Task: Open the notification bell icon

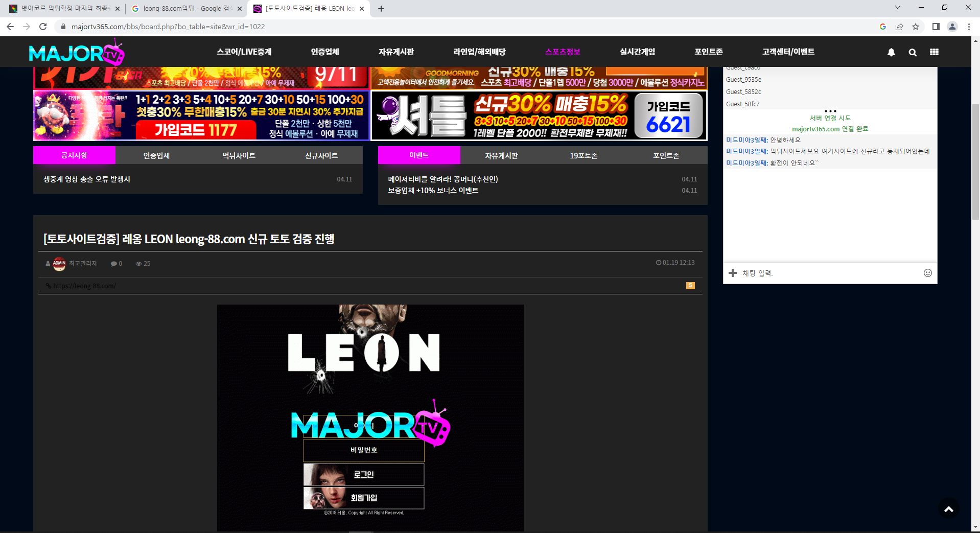Action: tap(891, 52)
